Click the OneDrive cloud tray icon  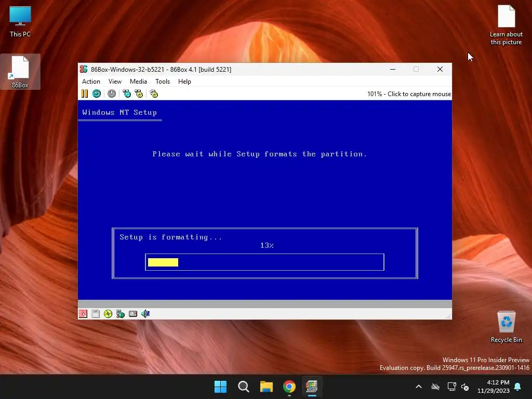(435, 387)
